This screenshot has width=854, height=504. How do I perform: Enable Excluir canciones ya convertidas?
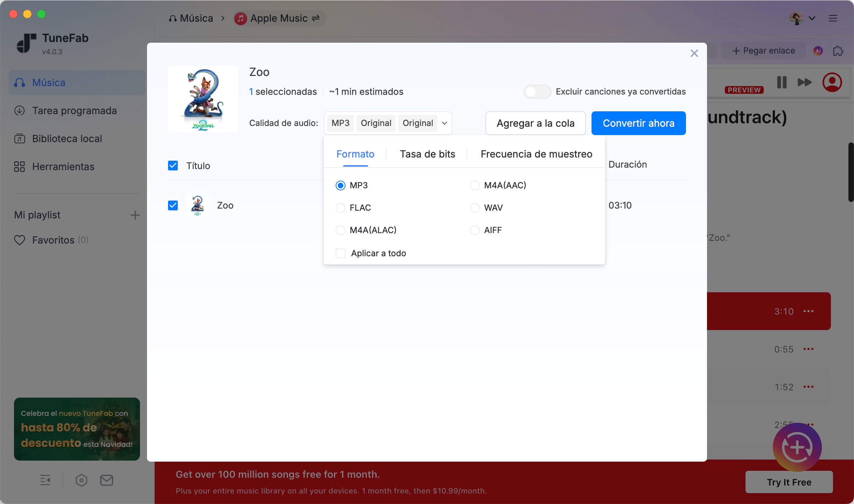point(537,92)
